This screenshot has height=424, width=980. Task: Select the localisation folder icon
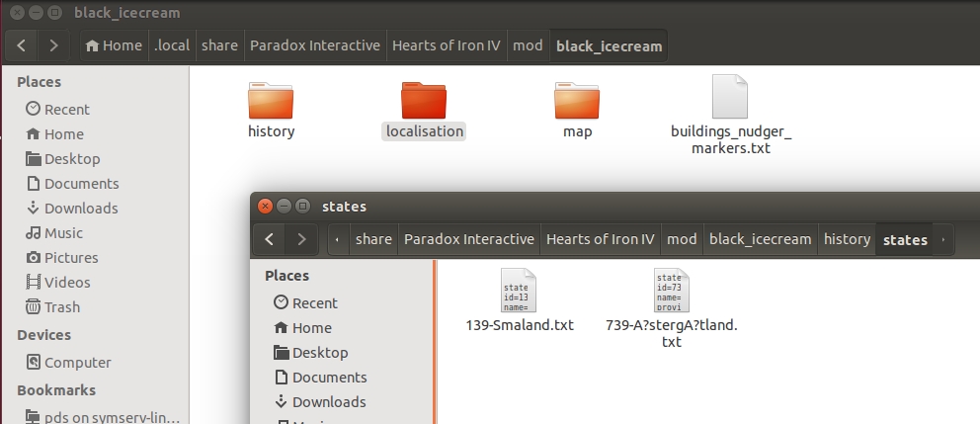424,100
